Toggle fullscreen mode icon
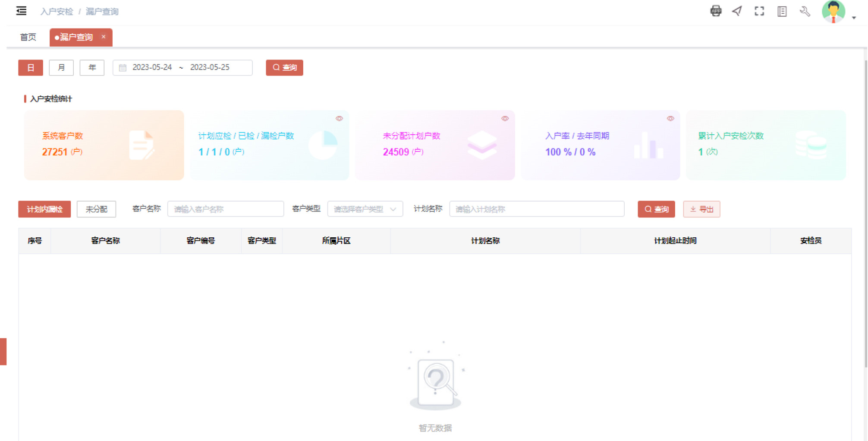Image resolution: width=868 pixels, height=441 pixels. [x=759, y=11]
